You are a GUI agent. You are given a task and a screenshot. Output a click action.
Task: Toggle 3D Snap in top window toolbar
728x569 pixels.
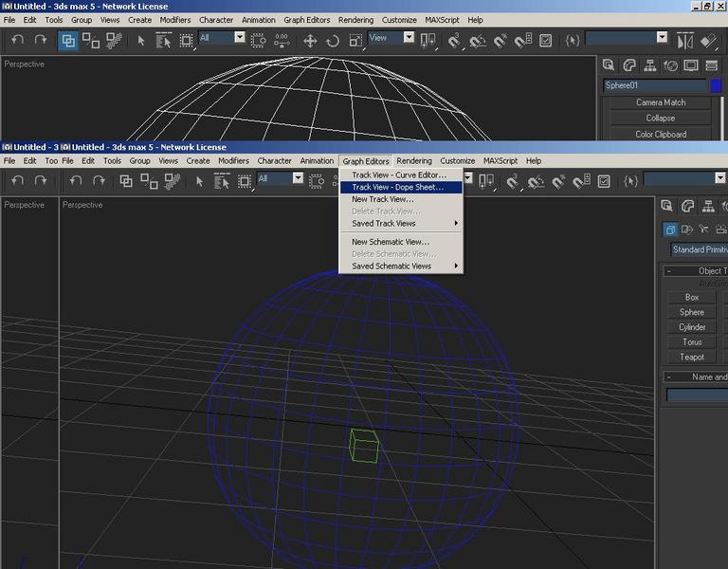(455, 41)
